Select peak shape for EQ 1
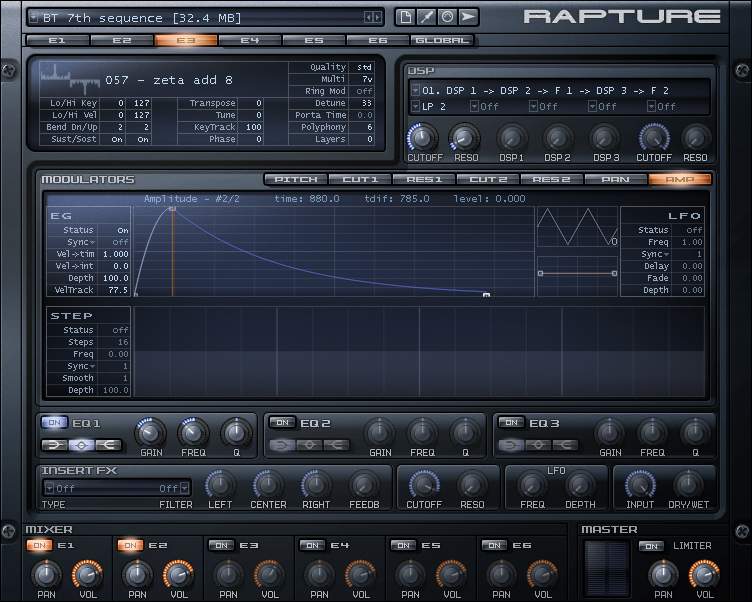This screenshot has height=602, width=752. click(82, 445)
